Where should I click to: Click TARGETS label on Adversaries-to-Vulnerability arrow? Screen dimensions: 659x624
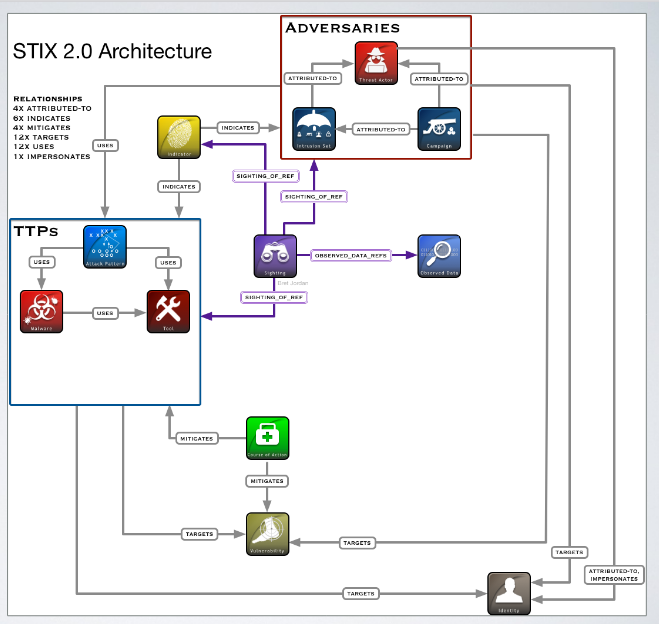coord(357,543)
